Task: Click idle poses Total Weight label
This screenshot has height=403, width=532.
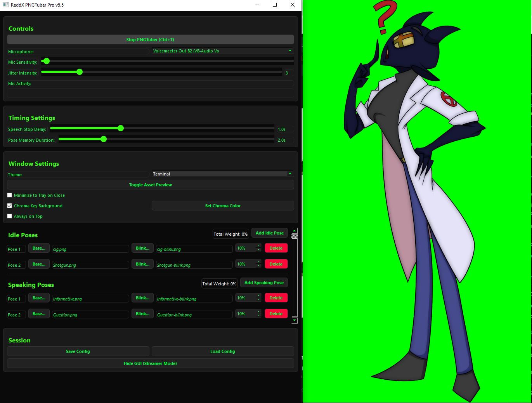Action: (x=230, y=234)
